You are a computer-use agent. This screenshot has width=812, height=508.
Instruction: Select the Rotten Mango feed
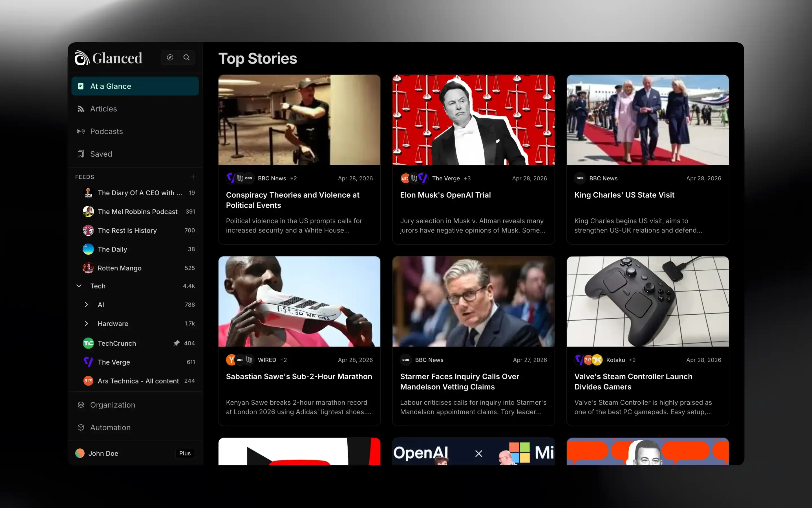135,268
